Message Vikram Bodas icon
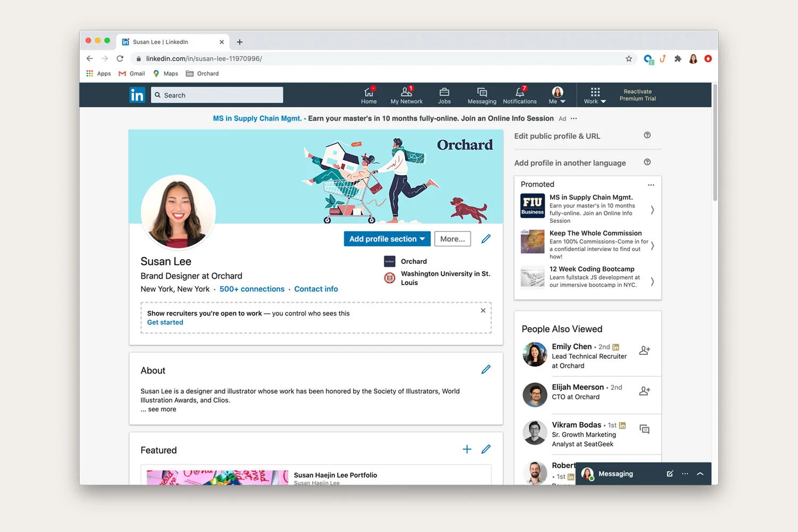The image size is (798, 532). coord(644,429)
